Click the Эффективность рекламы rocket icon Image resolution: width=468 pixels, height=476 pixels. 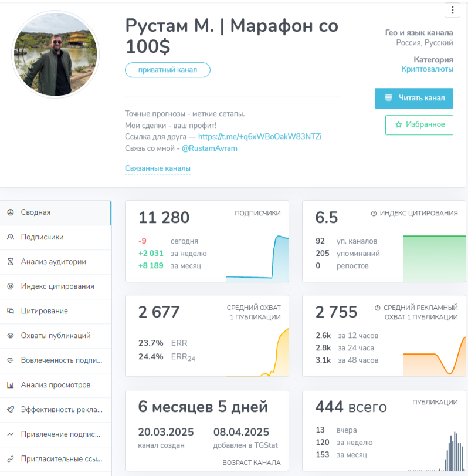[11, 410]
